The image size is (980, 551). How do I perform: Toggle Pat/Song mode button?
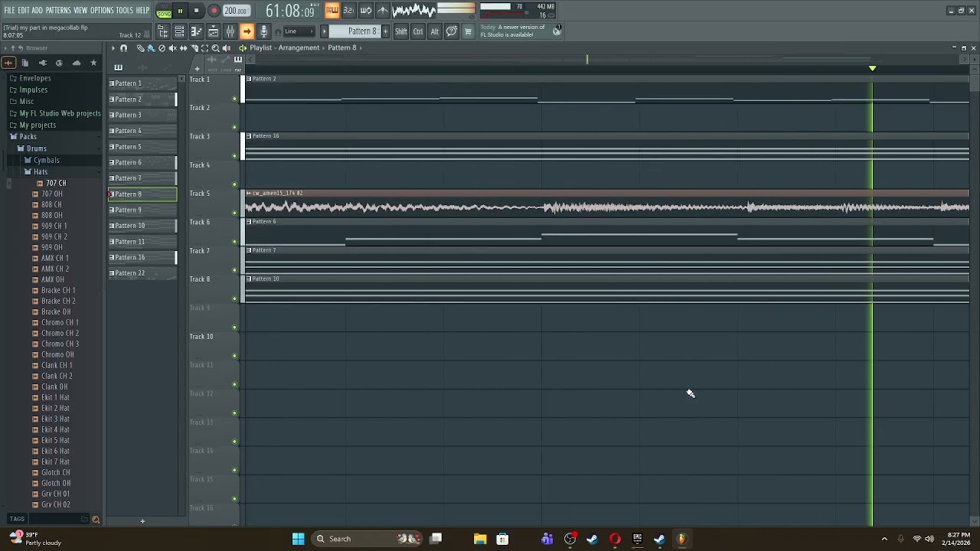164,11
